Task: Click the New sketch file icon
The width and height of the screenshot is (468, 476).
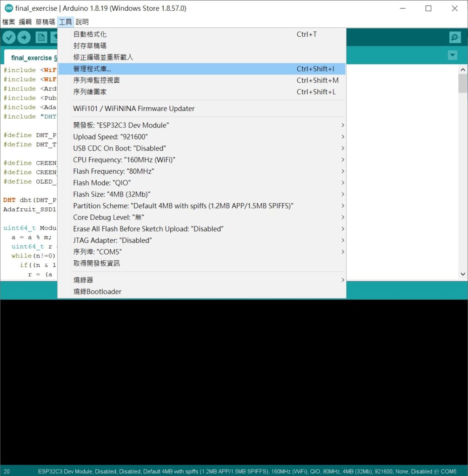Action: pos(41,37)
